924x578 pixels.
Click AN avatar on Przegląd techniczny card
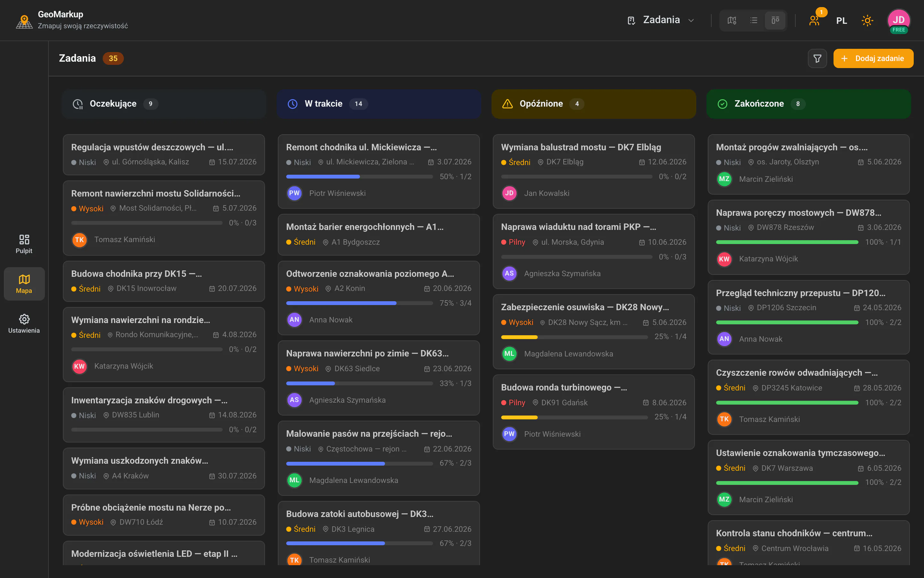(724, 339)
